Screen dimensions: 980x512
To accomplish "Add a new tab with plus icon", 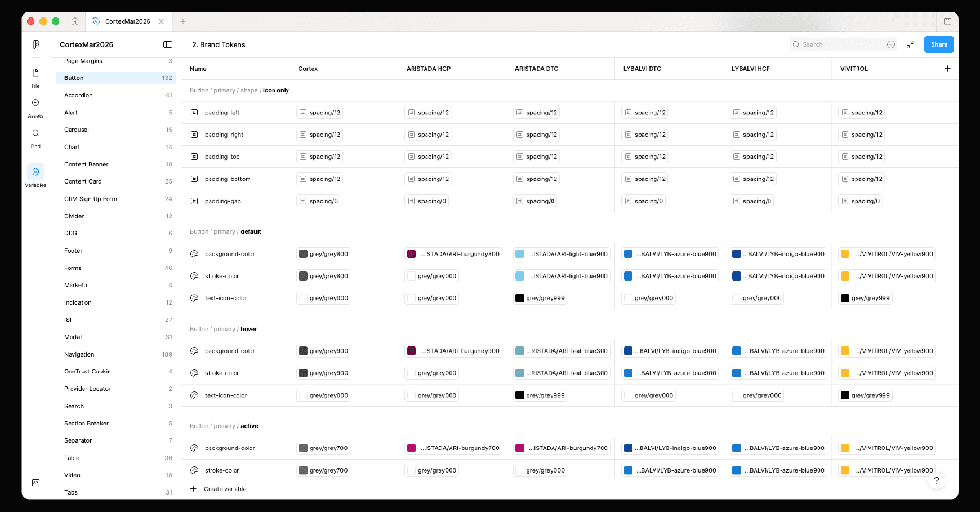I will pyautogui.click(x=182, y=21).
